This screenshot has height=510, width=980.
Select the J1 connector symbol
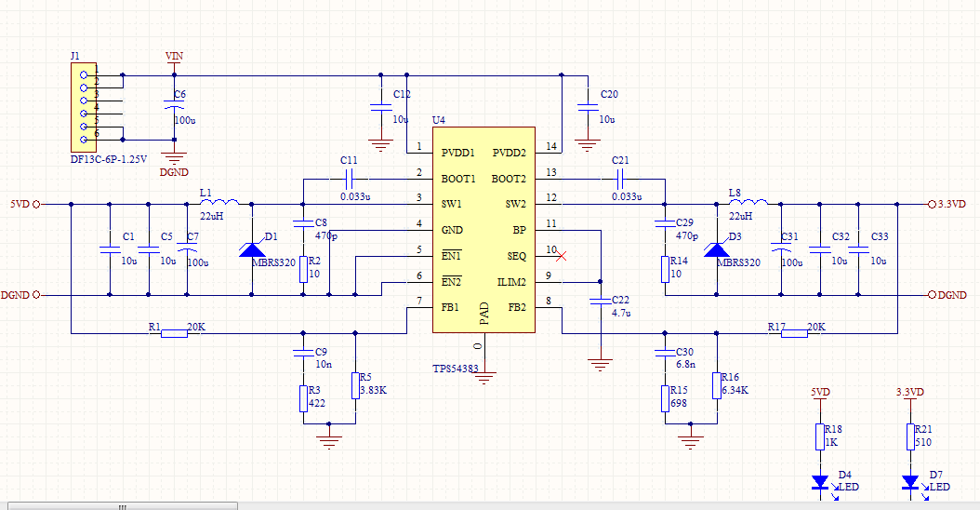[x=84, y=107]
